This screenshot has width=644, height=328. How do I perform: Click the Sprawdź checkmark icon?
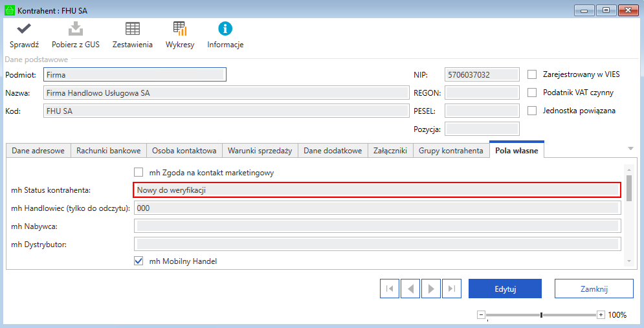point(24,29)
